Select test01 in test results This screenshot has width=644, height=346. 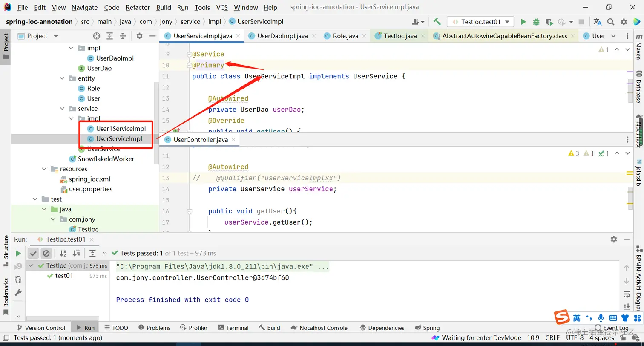click(64, 276)
